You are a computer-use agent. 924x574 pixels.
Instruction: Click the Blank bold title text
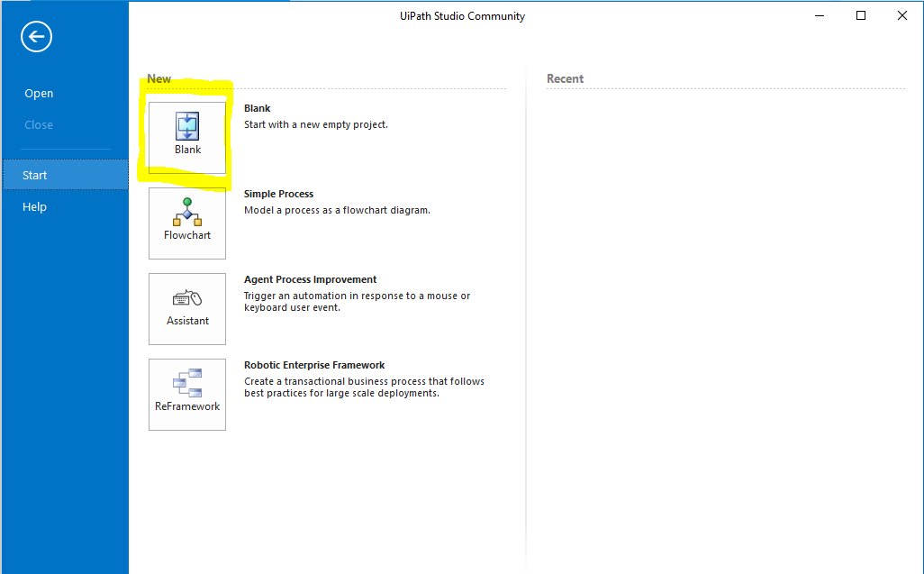click(257, 108)
